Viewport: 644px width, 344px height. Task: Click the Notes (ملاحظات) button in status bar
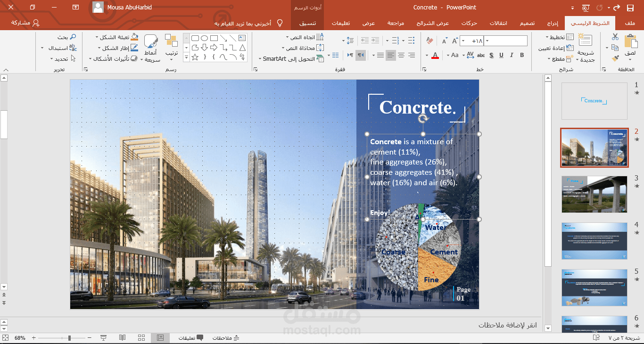pos(226,338)
